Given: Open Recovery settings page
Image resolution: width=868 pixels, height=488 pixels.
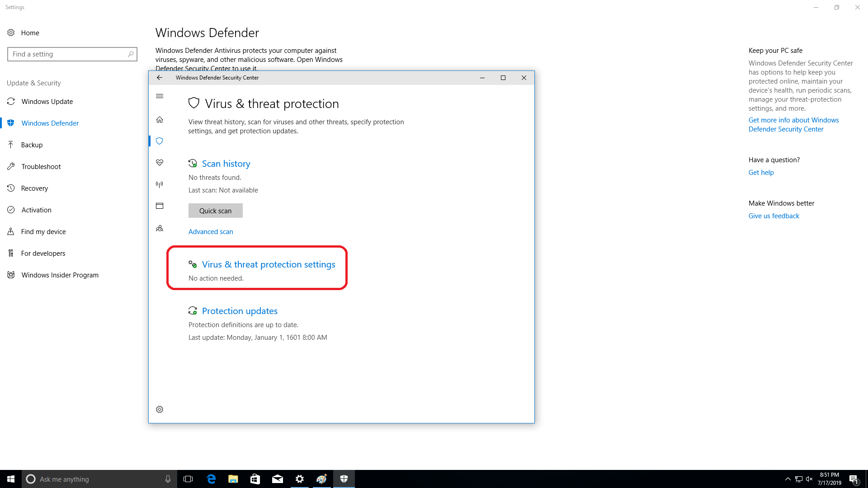Looking at the screenshot, I should [34, 188].
